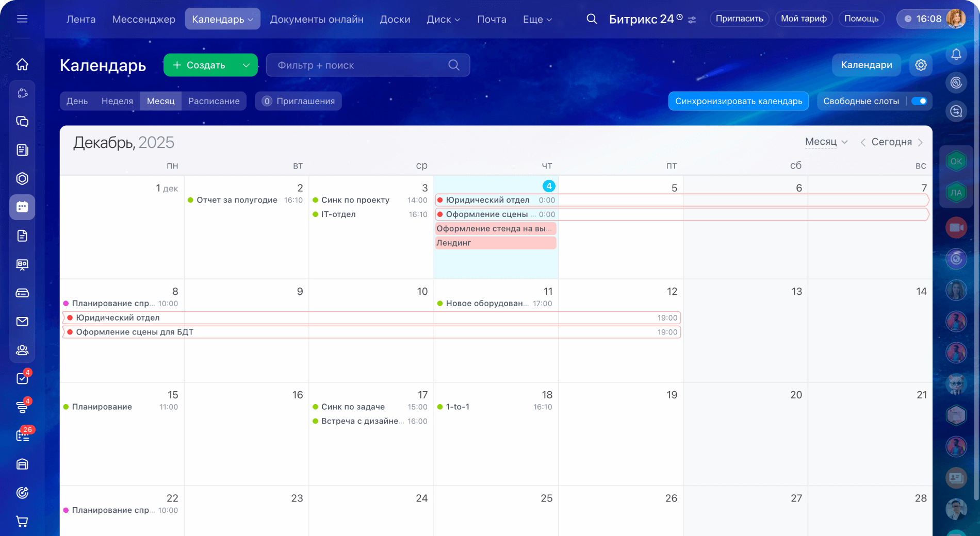Click the search magnifier in top bar
This screenshot has width=980, height=536.
click(x=592, y=19)
